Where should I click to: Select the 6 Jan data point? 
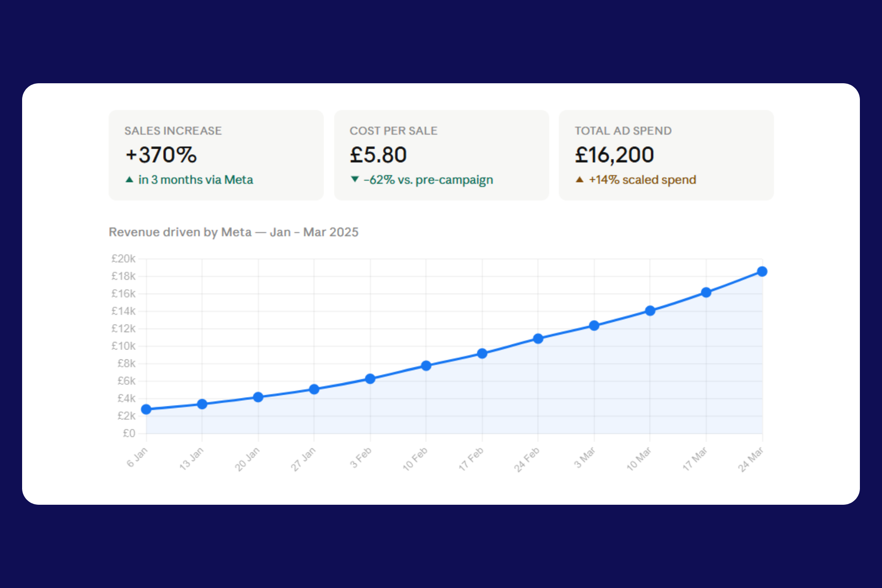point(146,409)
